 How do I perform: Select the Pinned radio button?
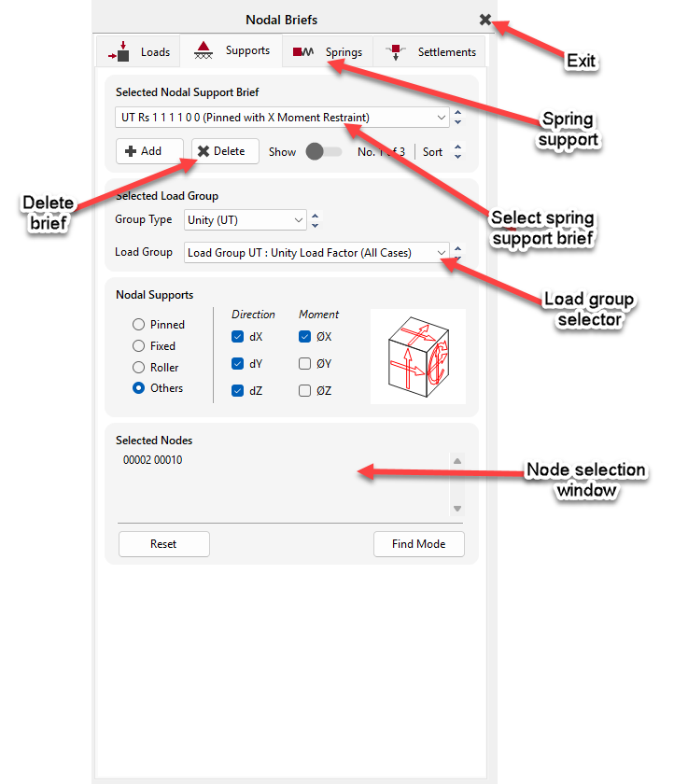point(139,325)
